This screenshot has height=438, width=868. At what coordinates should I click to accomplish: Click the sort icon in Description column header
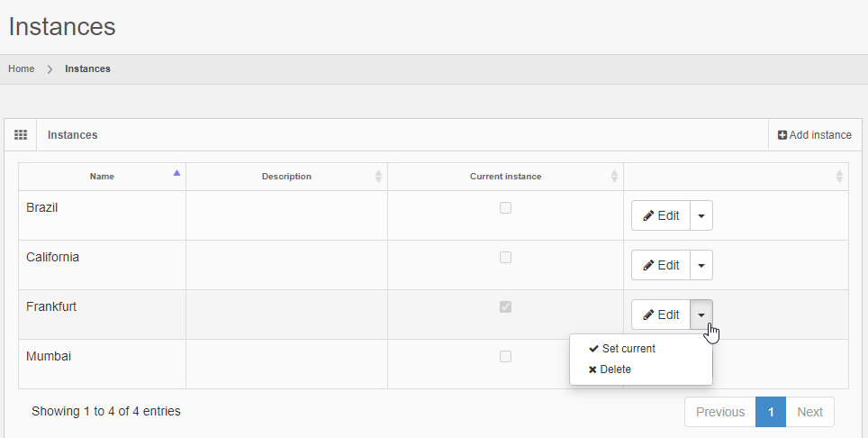[x=378, y=177]
